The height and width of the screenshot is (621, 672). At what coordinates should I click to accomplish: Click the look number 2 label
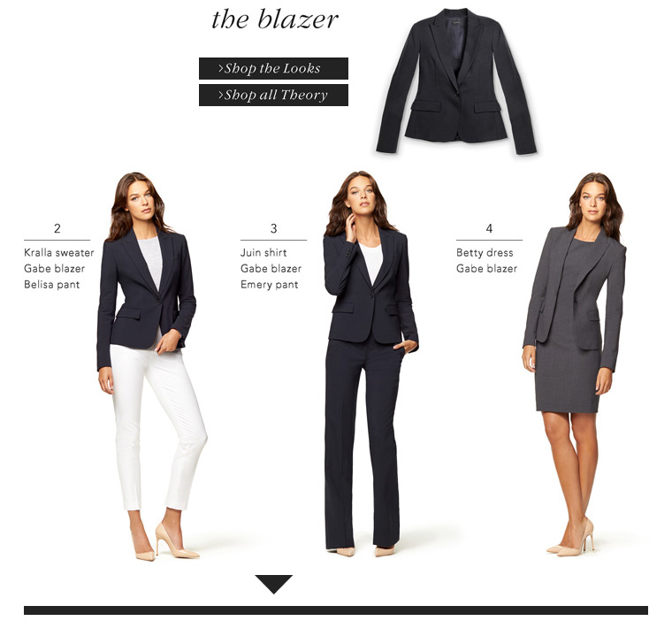[57, 228]
